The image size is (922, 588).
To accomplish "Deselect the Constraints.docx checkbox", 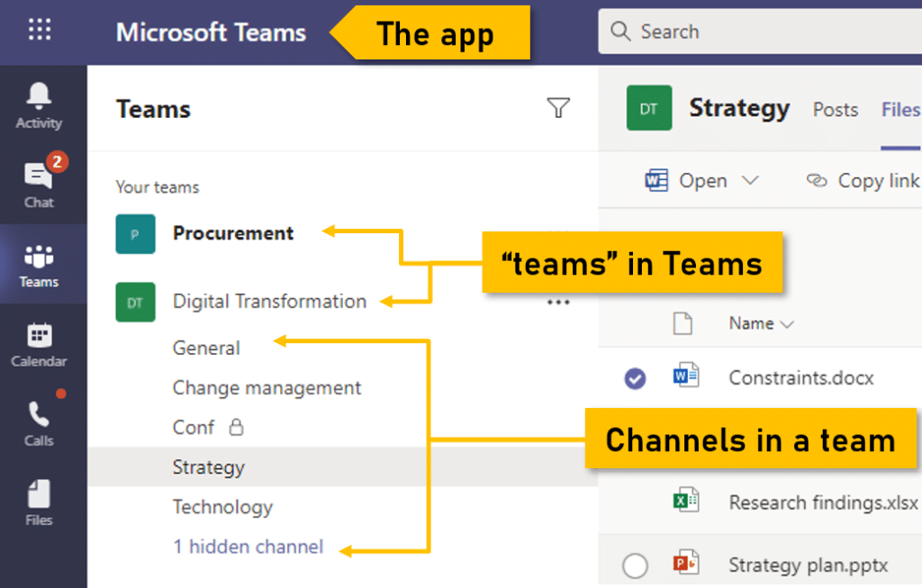I will point(635,378).
